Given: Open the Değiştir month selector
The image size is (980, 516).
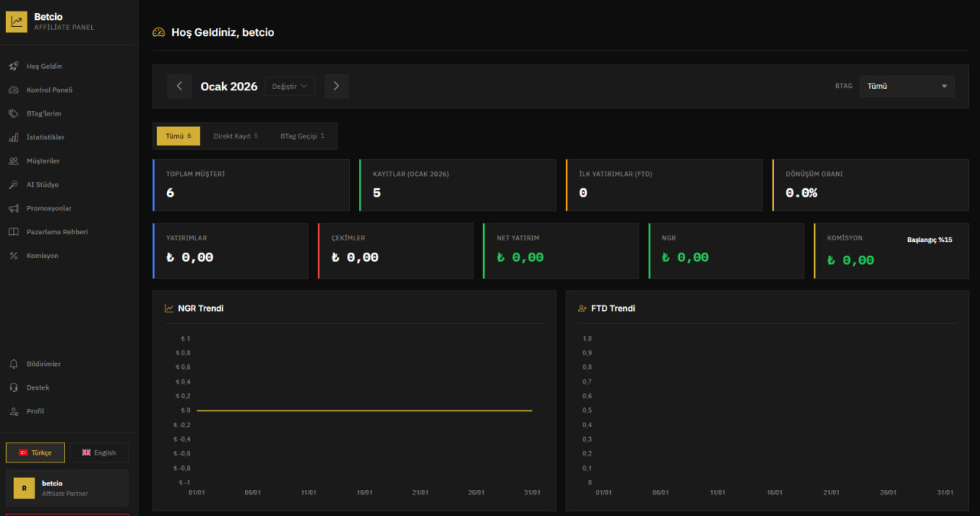Looking at the screenshot, I should pyautogui.click(x=289, y=86).
